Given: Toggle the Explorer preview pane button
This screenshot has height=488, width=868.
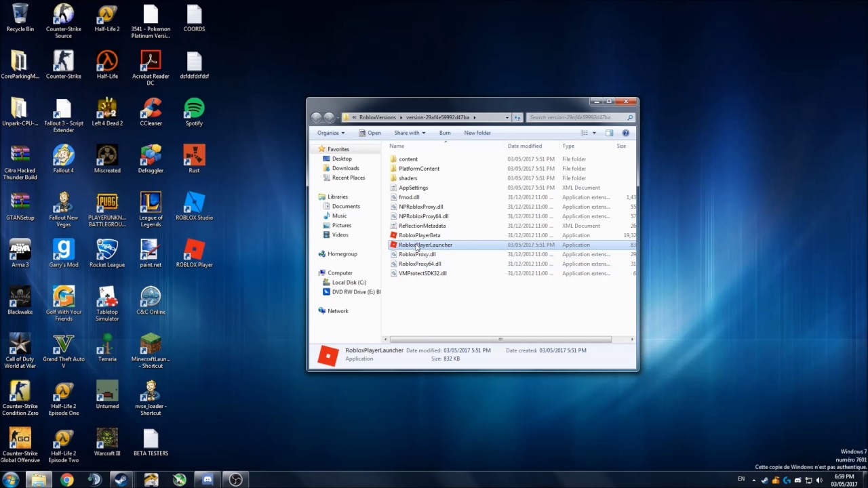Looking at the screenshot, I should point(609,133).
